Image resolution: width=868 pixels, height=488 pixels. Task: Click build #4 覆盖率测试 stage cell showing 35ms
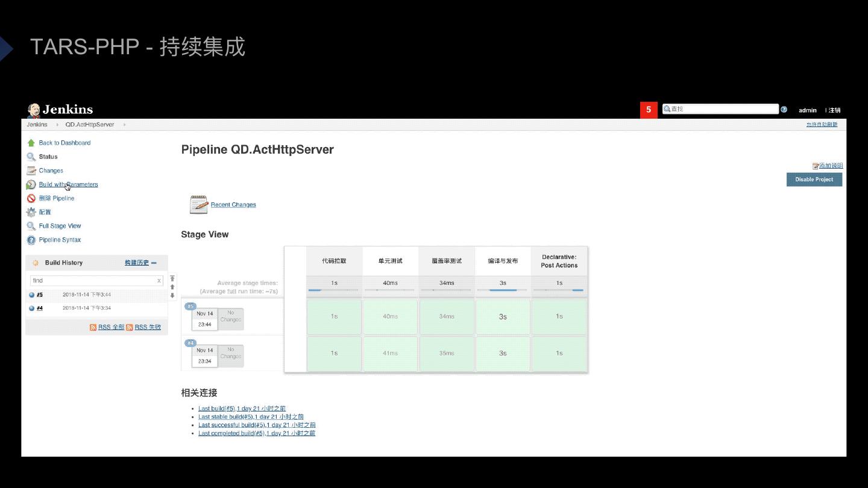(x=447, y=353)
